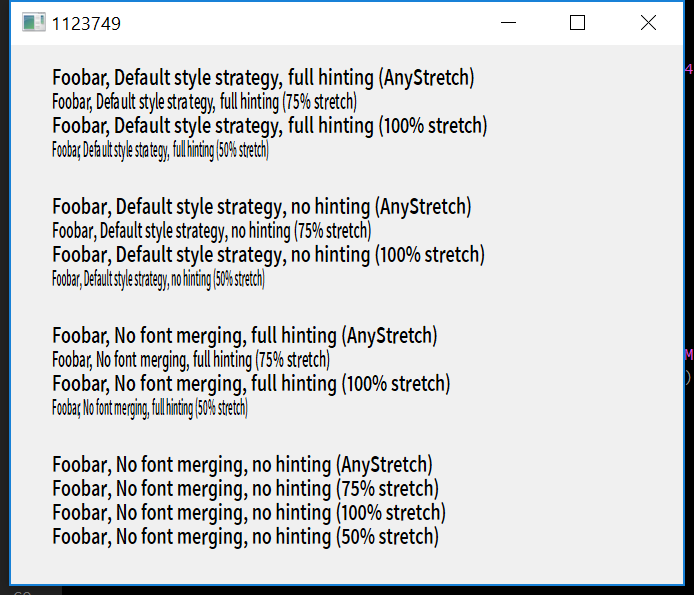694x595 pixels.
Task: Click the No font merging, full hinting (100% stretch) line
Action: [251, 384]
